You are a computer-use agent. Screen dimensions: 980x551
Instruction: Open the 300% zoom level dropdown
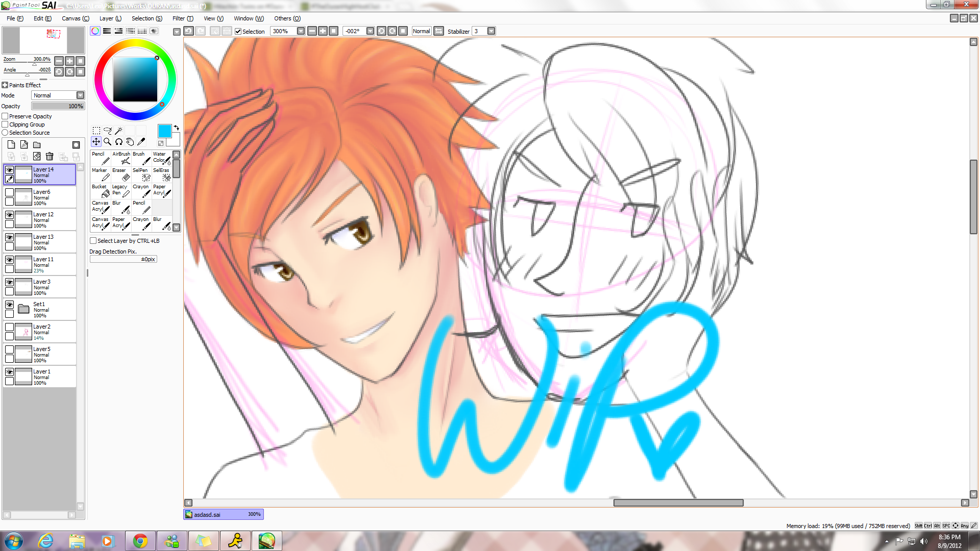tap(301, 31)
